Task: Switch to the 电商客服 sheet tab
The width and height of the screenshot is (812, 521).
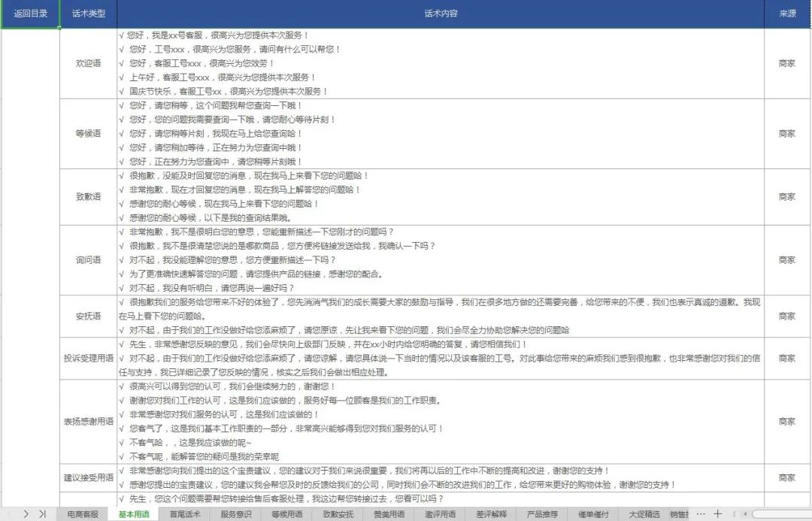Action: click(83, 514)
